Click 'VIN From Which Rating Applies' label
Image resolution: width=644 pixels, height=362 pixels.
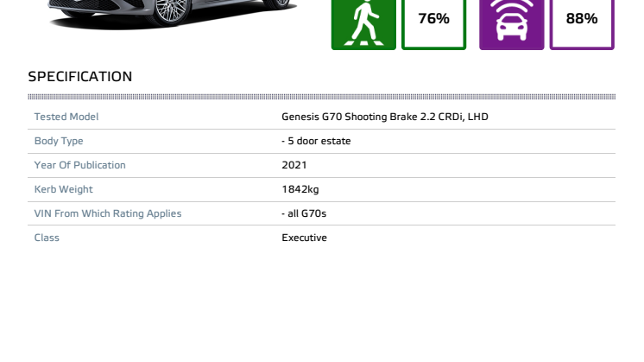(108, 213)
